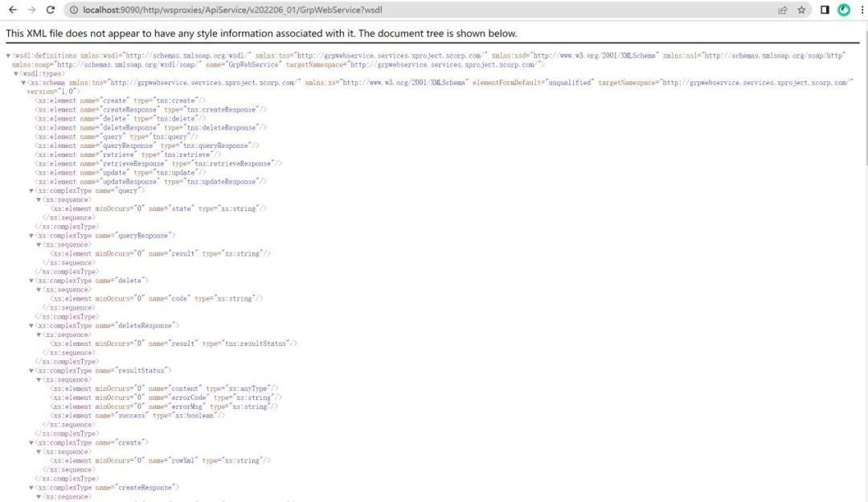This screenshot has height=502, width=868.
Task: Collapse complexType named delete
Action: pyautogui.click(x=31, y=281)
